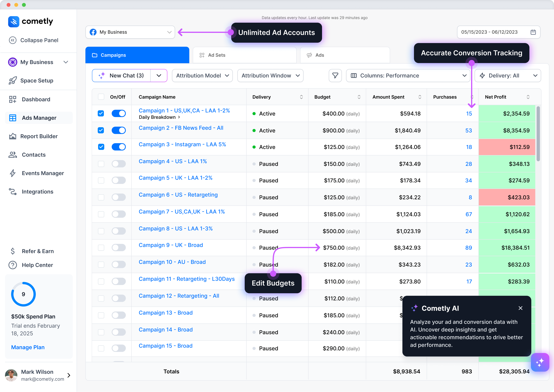Open Columns: Performance dropdown

click(x=408, y=76)
